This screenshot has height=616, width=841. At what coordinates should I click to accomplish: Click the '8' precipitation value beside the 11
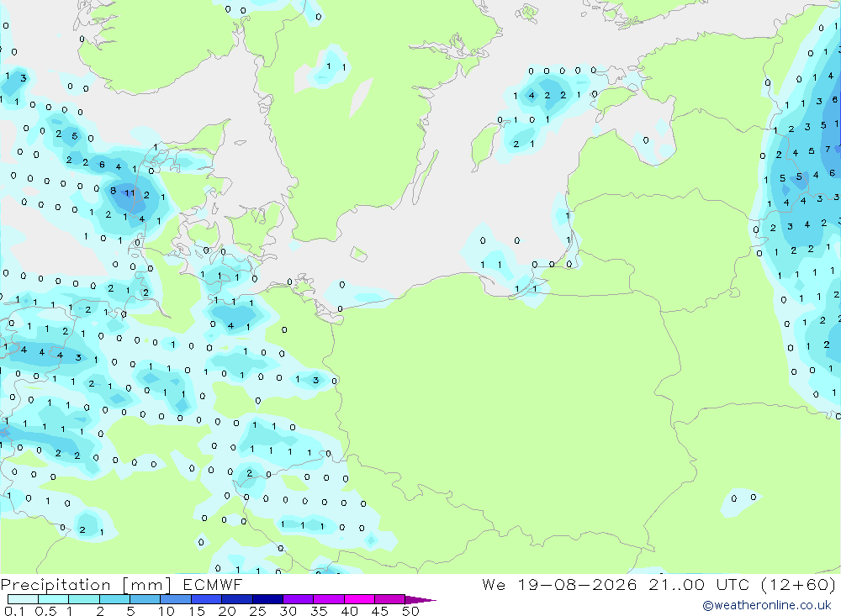click(x=114, y=190)
